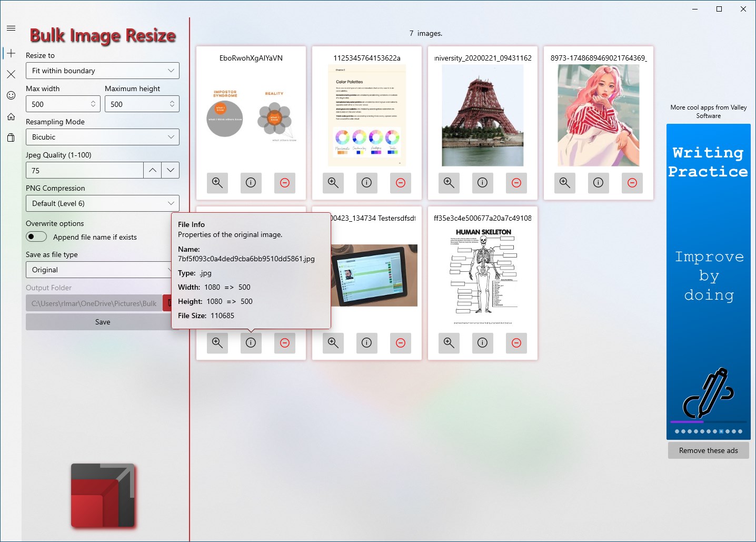Viewport: 756px width, 542px height.
Task: Click the Human Skeleton thumbnail
Action: coord(483,276)
